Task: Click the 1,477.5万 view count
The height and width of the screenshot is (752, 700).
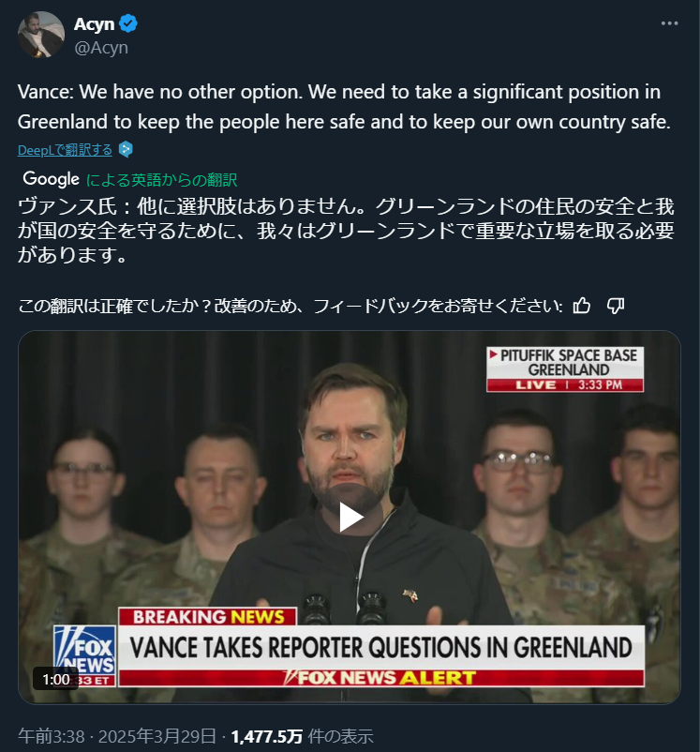Action: (x=266, y=736)
